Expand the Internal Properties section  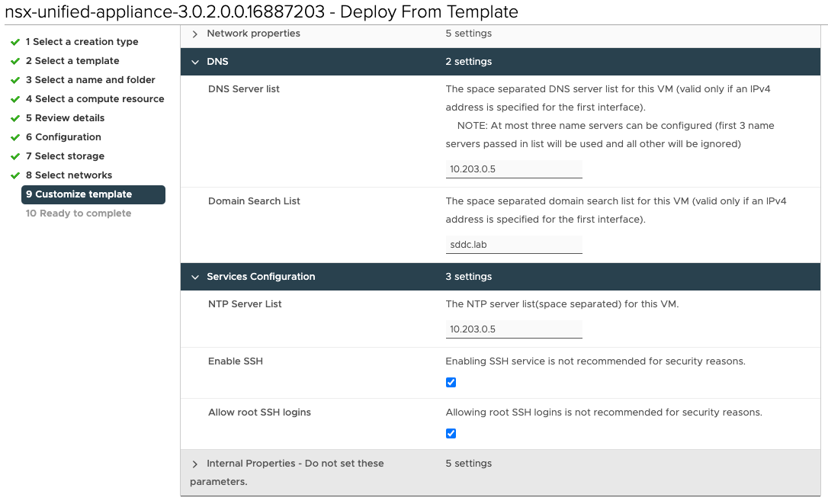(195, 464)
